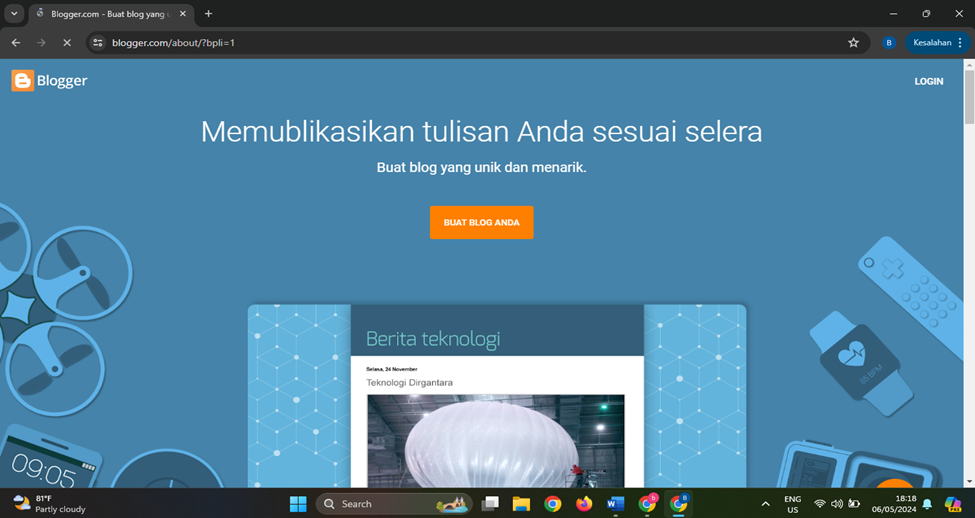Open Google Chrome taskbar icon next to Firefox
Viewport: 975px width, 518px height.
click(x=553, y=504)
